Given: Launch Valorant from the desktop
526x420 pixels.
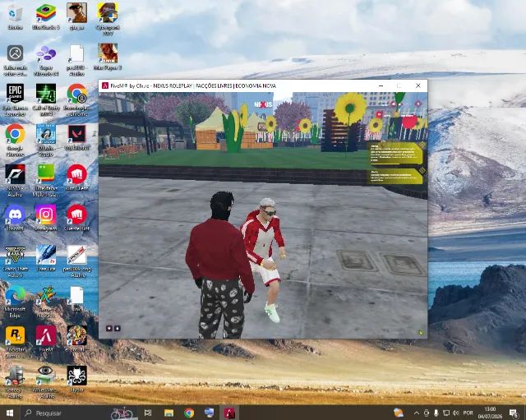Looking at the screenshot, I should pyautogui.click(x=76, y=137).
